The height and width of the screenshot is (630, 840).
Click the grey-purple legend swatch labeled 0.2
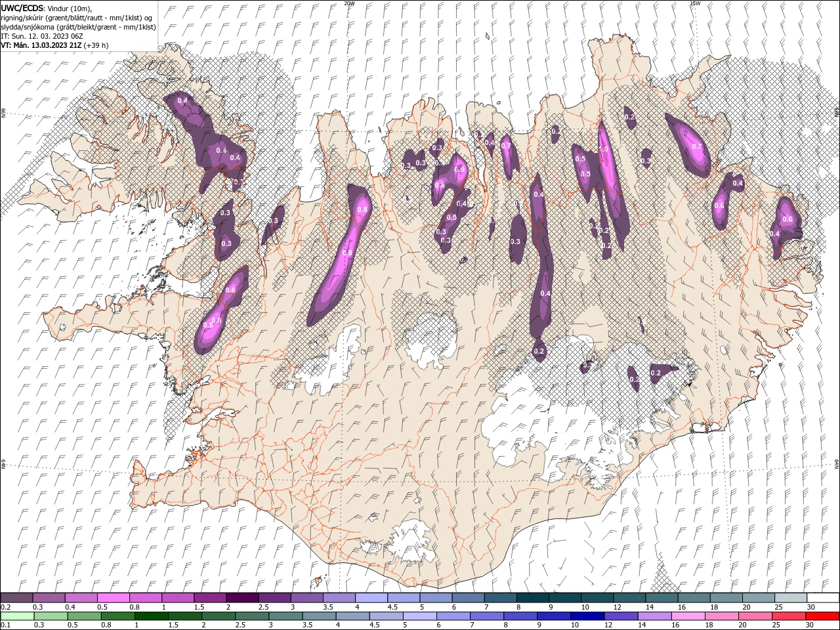[16, 598]
